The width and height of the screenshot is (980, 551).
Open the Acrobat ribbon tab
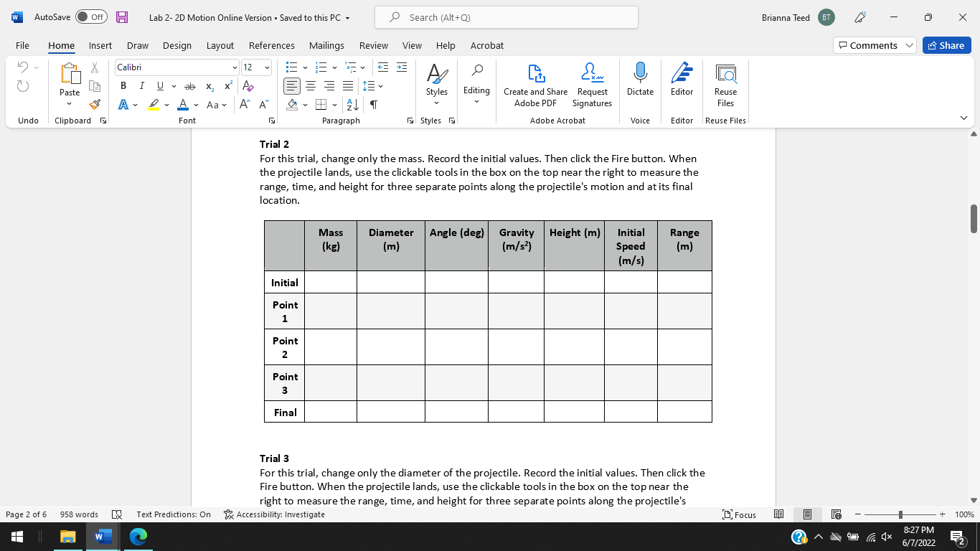pyautogui.click(x=486, y=45)
